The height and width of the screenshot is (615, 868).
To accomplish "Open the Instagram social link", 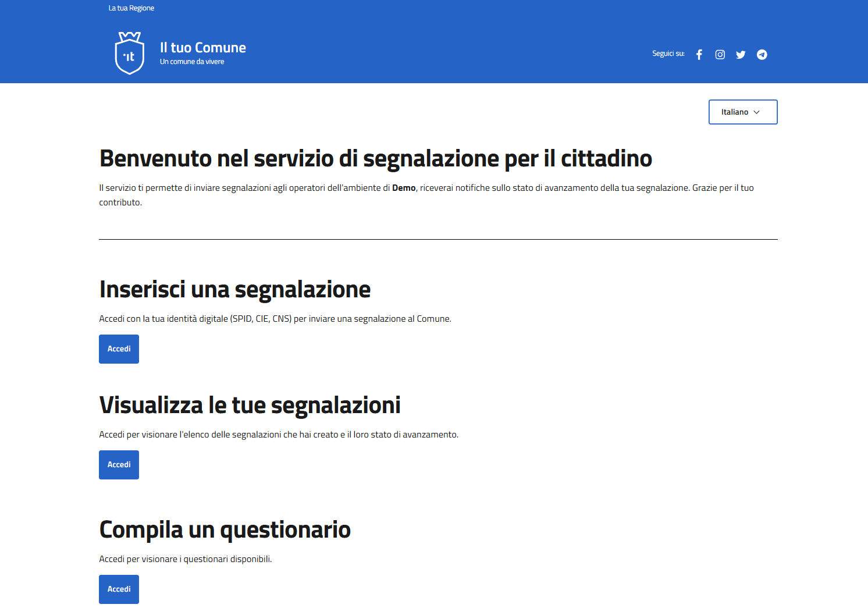I will coord(720,55).
